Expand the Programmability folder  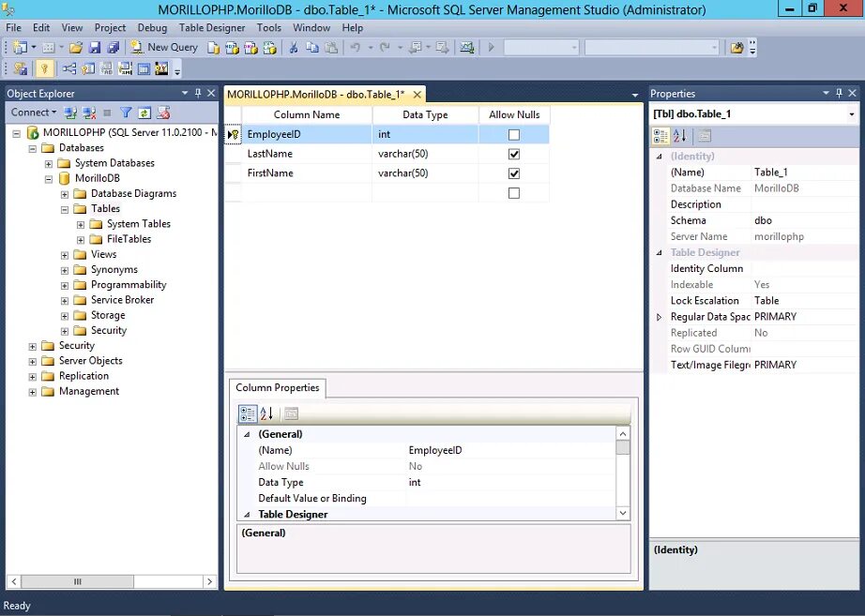(65, 286)
